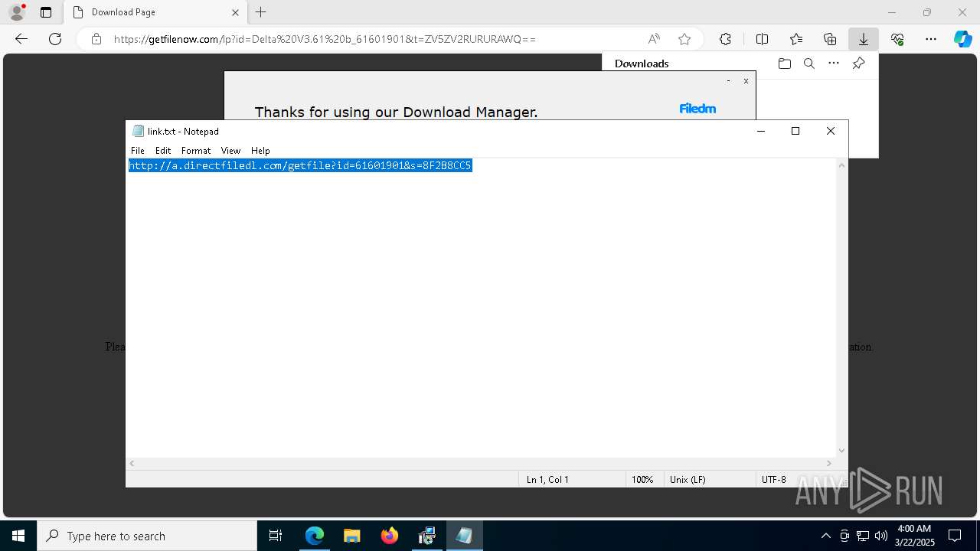Refresh the Download Page in Edge
The height and width of the screenshot is (551, 980).
(55, 39)
